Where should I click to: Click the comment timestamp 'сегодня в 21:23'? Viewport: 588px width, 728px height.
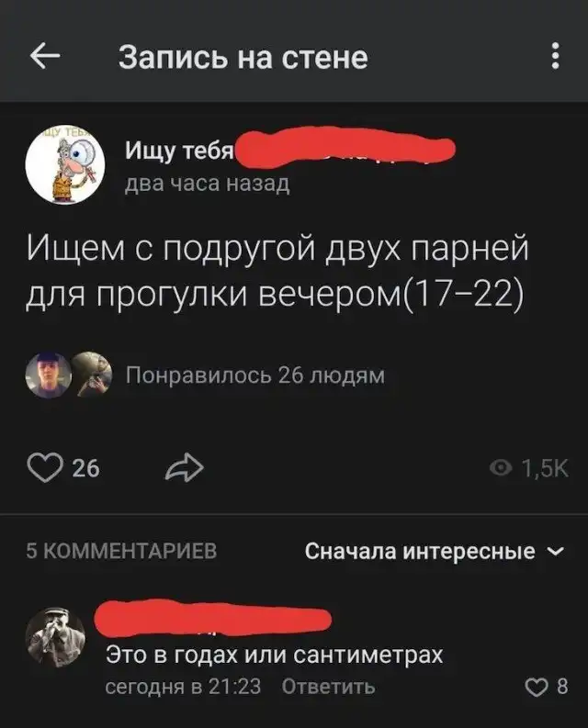pyautogui.click(x=183, y=686)
